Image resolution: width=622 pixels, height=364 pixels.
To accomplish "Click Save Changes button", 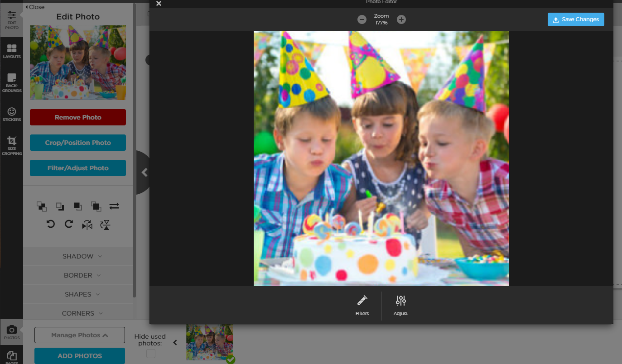I will click(x=576, y=19).
